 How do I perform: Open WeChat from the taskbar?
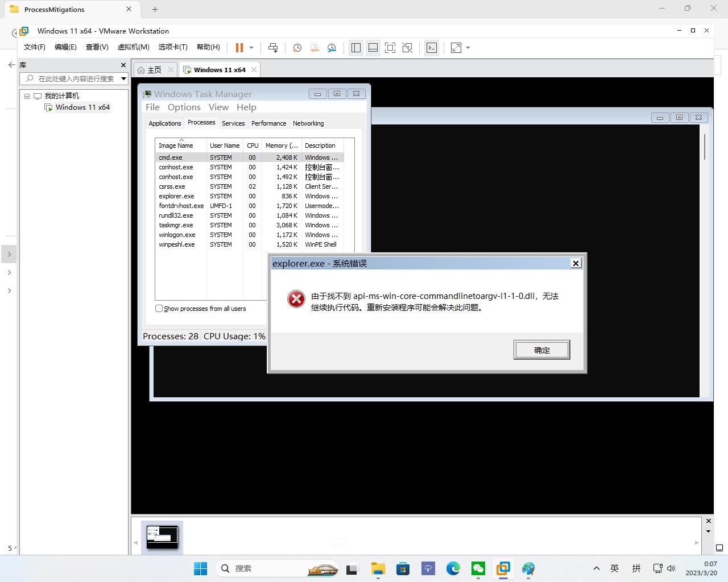point(478,568)
